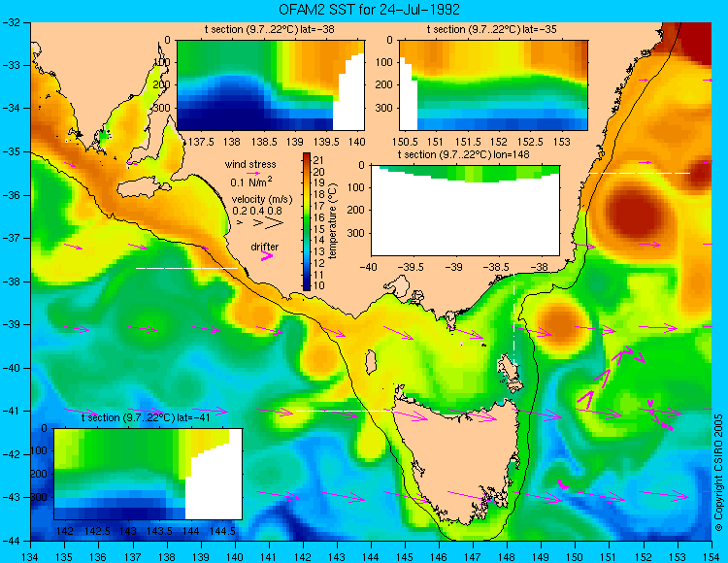Click the heading 't section (9.7..22°C) lat=-38'

[269, 30]
